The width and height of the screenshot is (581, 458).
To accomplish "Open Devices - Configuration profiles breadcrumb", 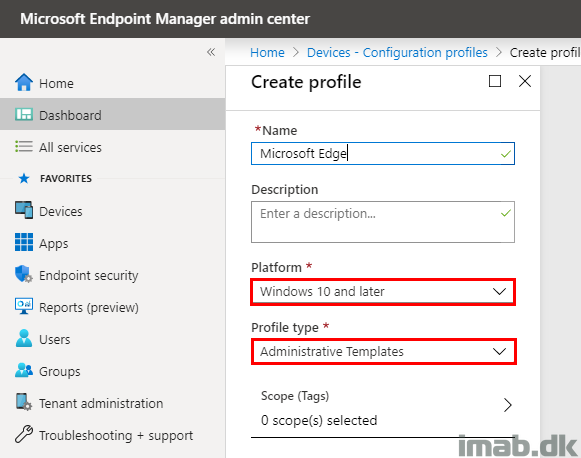I will click(x=397, y=53).
